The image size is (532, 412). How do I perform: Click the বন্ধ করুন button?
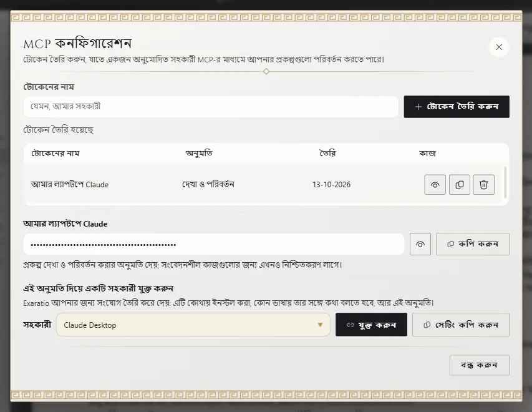click(480, 365)
